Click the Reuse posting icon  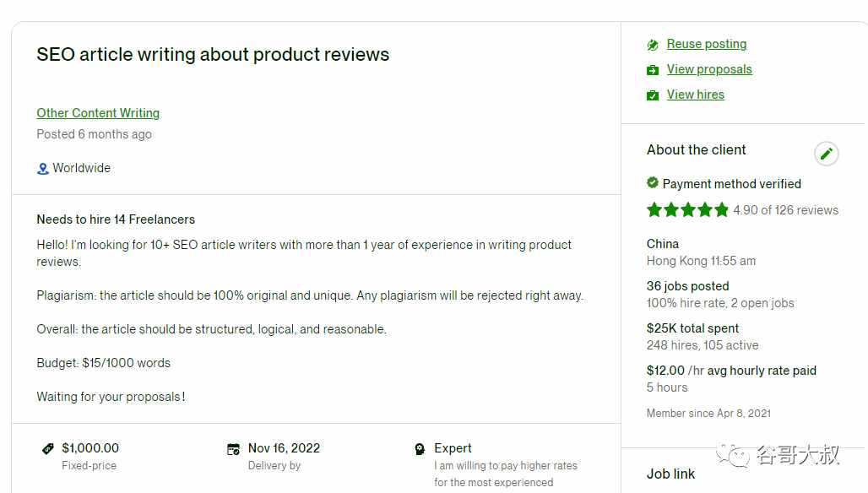tap(653, 45)
